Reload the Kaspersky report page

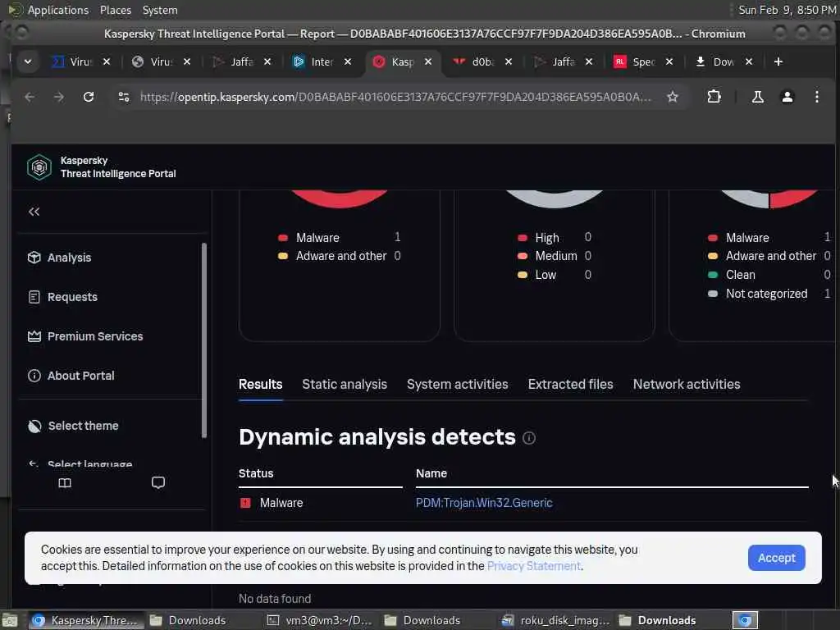(x=89, y=97)
